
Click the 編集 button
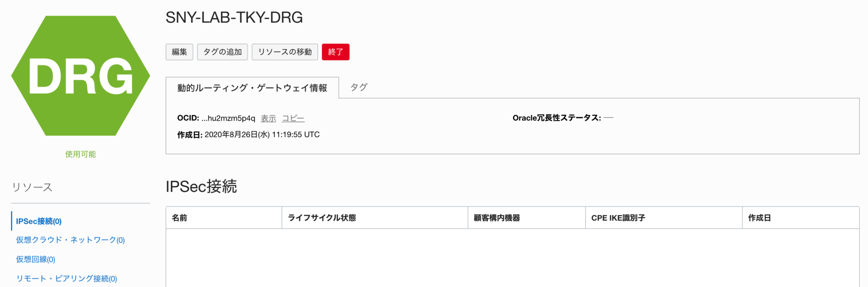(179, 51)
